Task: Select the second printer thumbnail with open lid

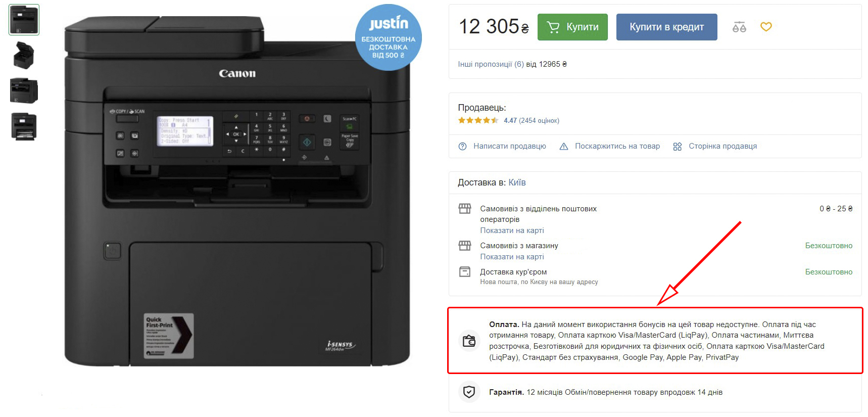Action: click(24, 55)
